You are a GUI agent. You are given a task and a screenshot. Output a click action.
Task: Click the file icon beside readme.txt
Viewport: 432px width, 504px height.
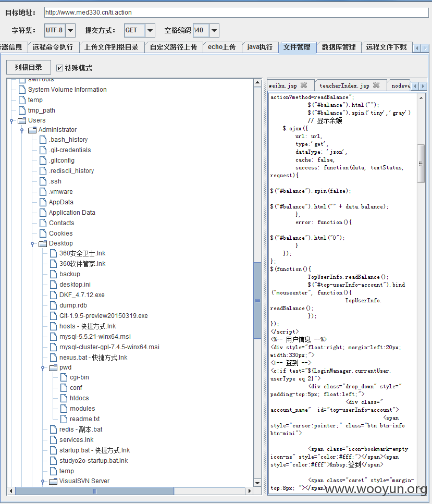point(64,419)
